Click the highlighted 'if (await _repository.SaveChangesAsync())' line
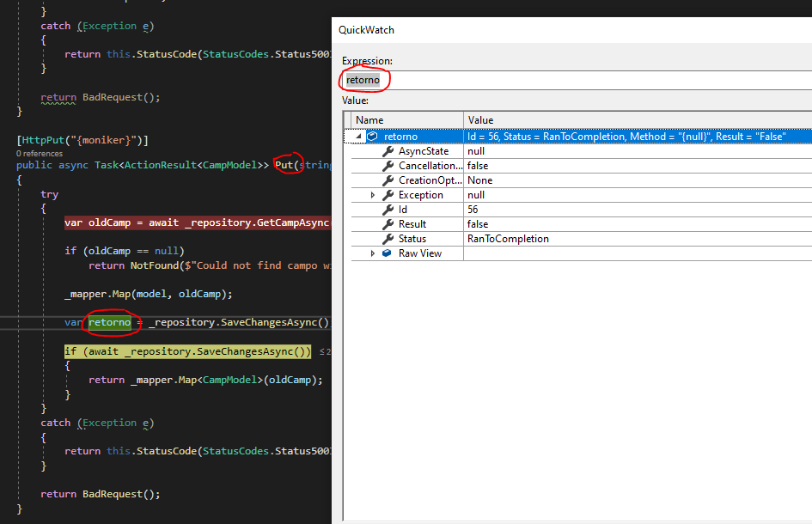The height and width of the screenshot is (524, 812). click(187, 351)
